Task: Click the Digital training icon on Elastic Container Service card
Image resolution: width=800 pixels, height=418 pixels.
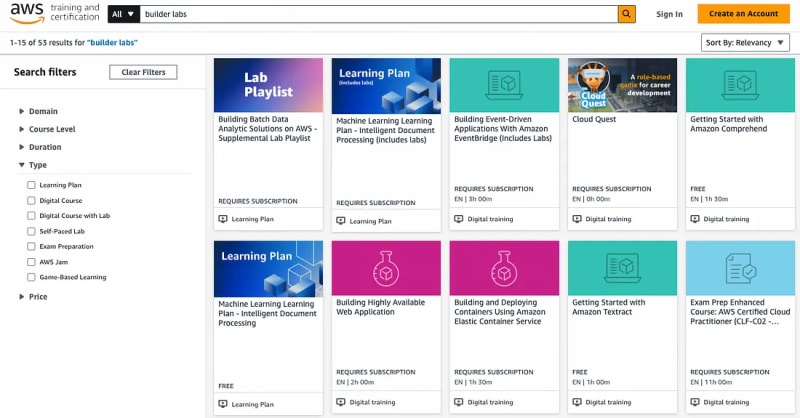Action: (459, 402)
